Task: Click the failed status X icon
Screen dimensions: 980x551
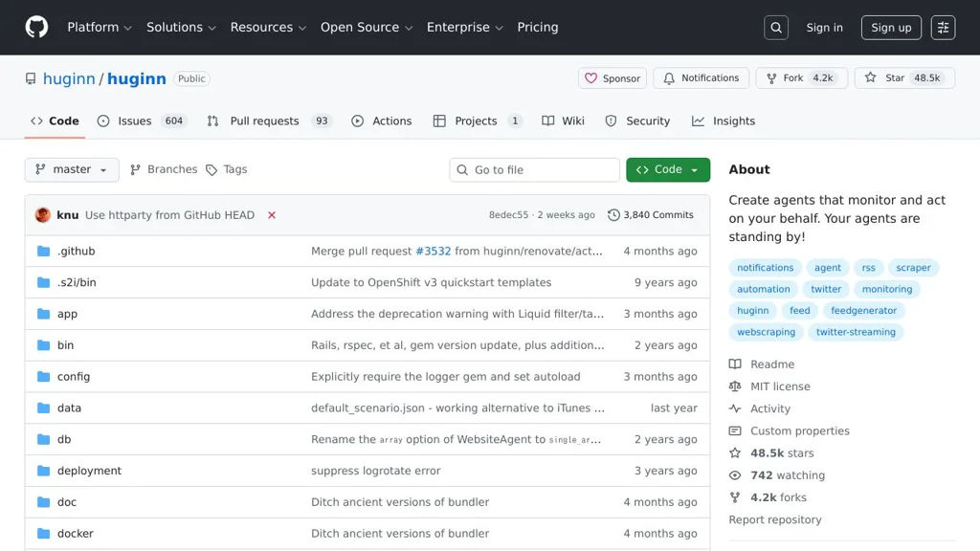Action: (x=272, y=215)
